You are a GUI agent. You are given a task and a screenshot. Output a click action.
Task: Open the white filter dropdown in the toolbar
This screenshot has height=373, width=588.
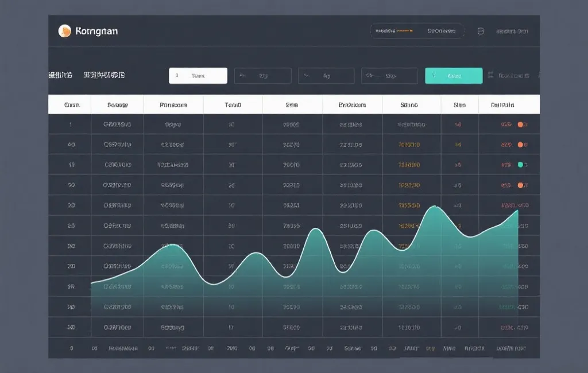tap(198, 76)
